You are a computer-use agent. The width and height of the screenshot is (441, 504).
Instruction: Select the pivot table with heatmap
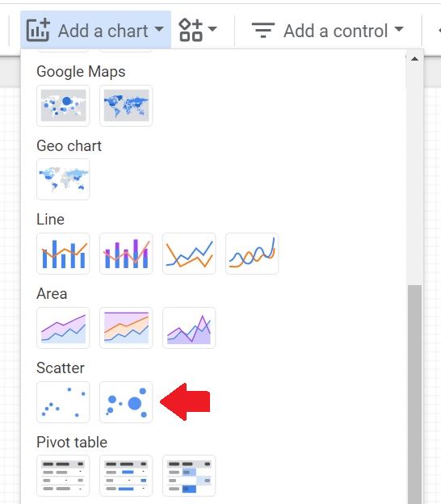[x=189, y=476]
